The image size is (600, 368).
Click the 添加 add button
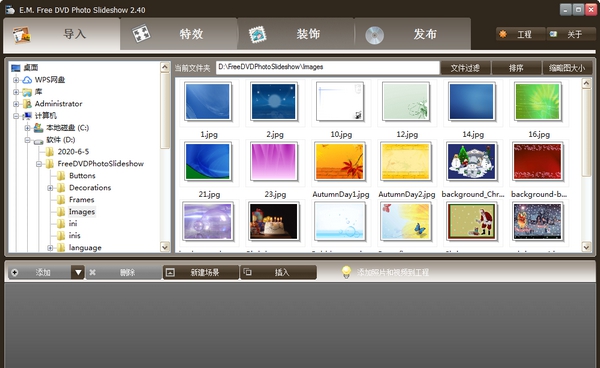39,272
